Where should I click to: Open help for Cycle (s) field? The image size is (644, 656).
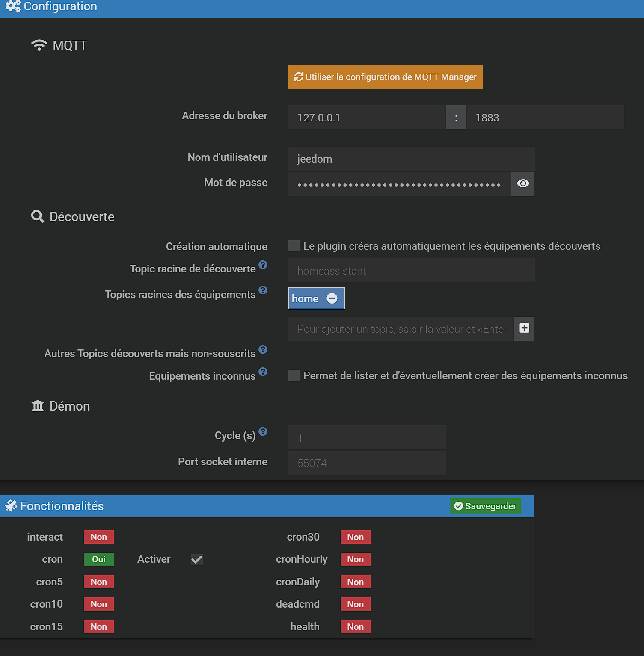[x=263, y=431]
